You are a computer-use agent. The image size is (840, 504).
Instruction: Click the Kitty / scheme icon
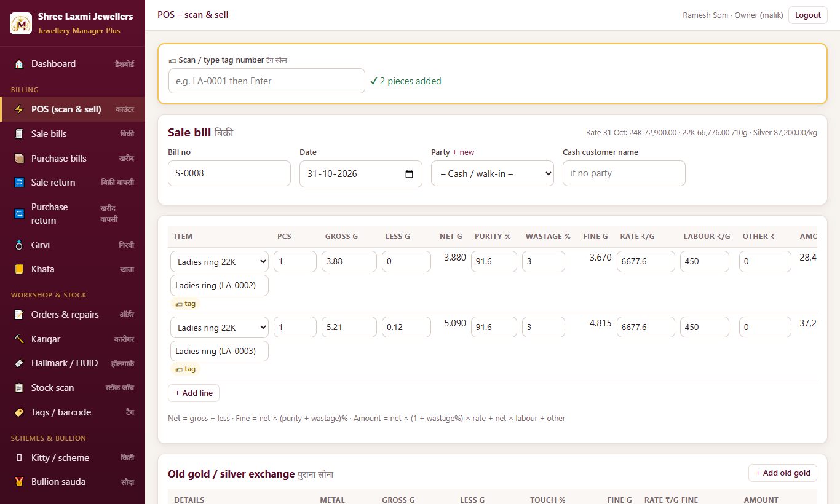19,458
